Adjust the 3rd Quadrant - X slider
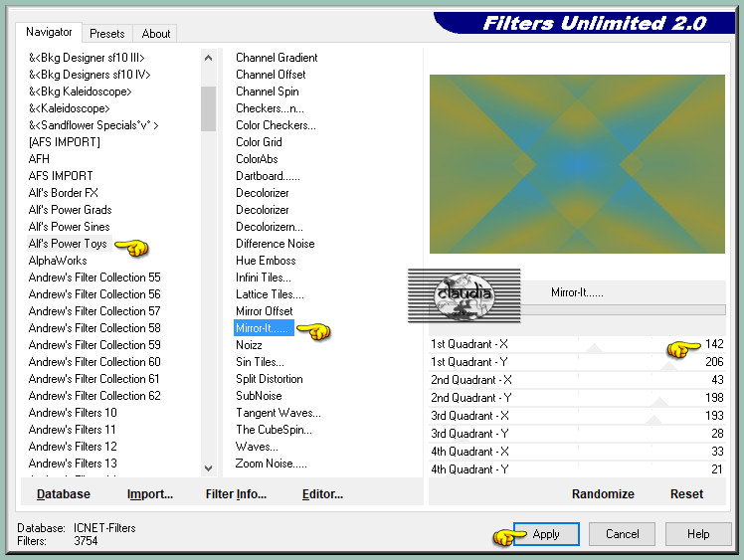The image size is (744, 560). 577,416
